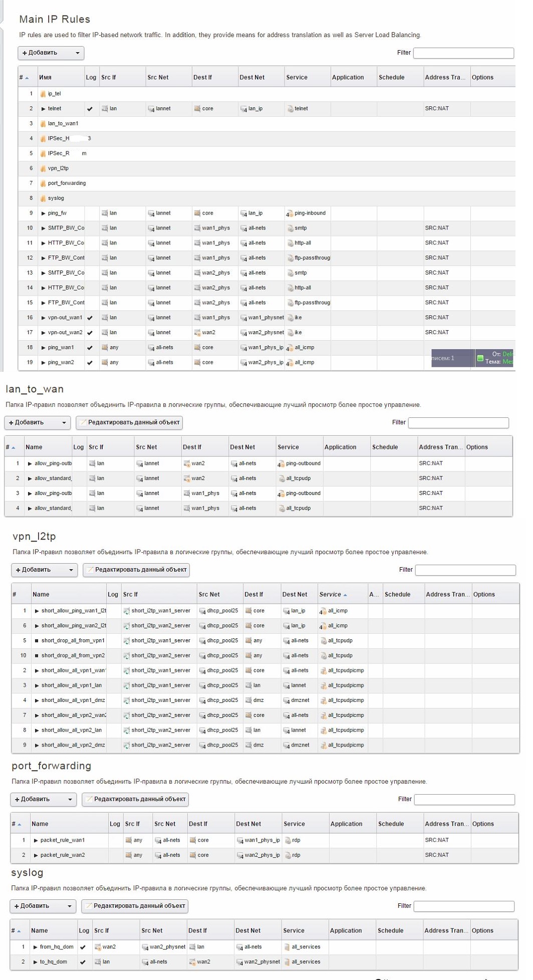Click the ping-inbound service icon in ping_fw row
The height and width of the screenshot is (980, 533).
(290, 213)
